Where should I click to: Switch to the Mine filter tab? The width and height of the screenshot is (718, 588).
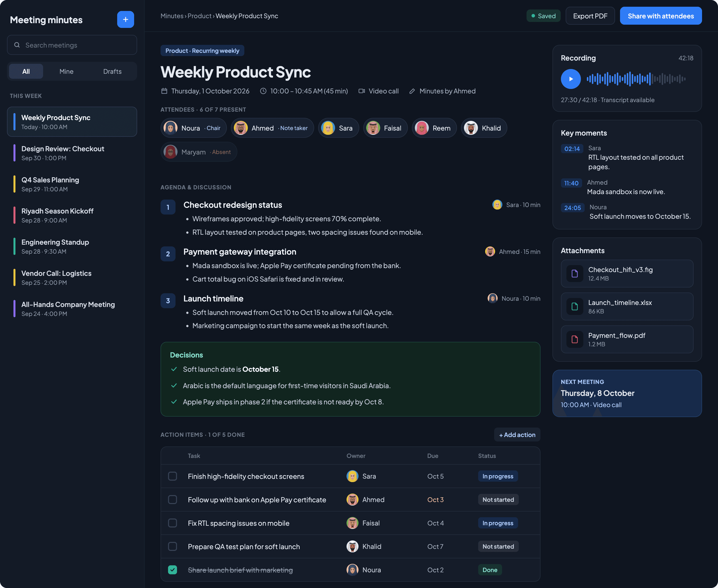pyautogui.click(x=66, y=72)
